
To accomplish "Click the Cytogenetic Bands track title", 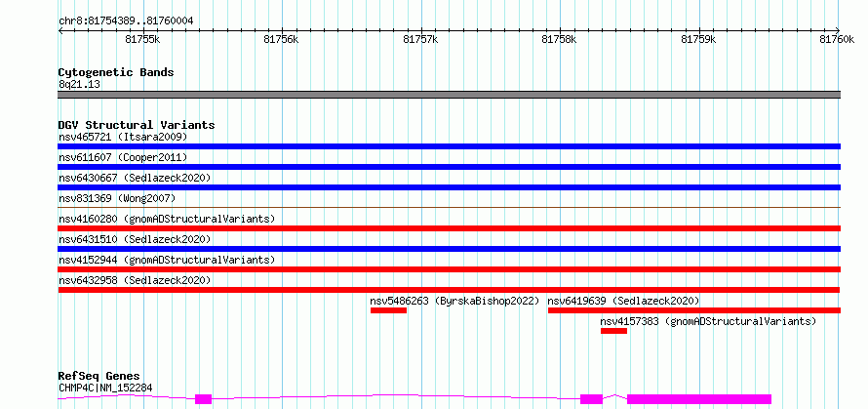I will (x=116, y=72).
